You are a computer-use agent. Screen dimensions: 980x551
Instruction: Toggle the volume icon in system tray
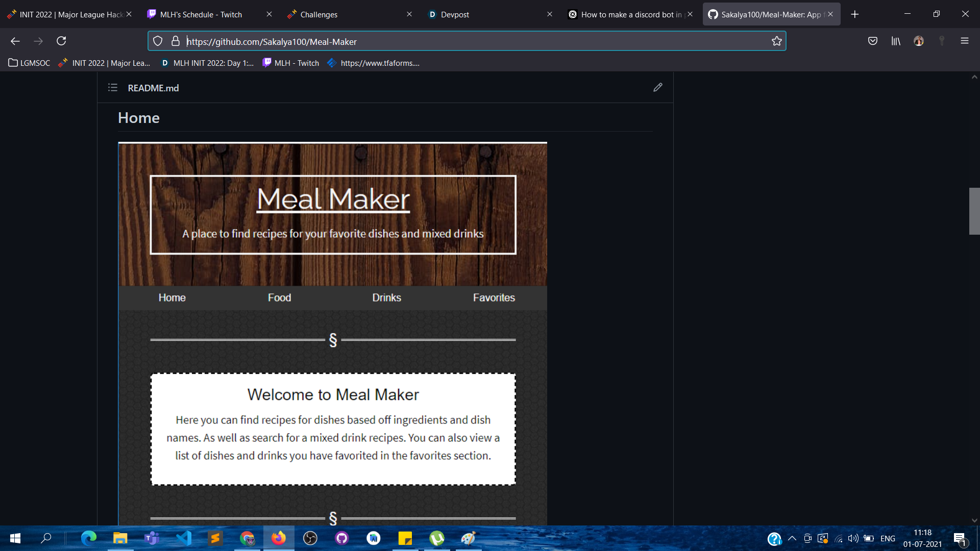[852, 538]
